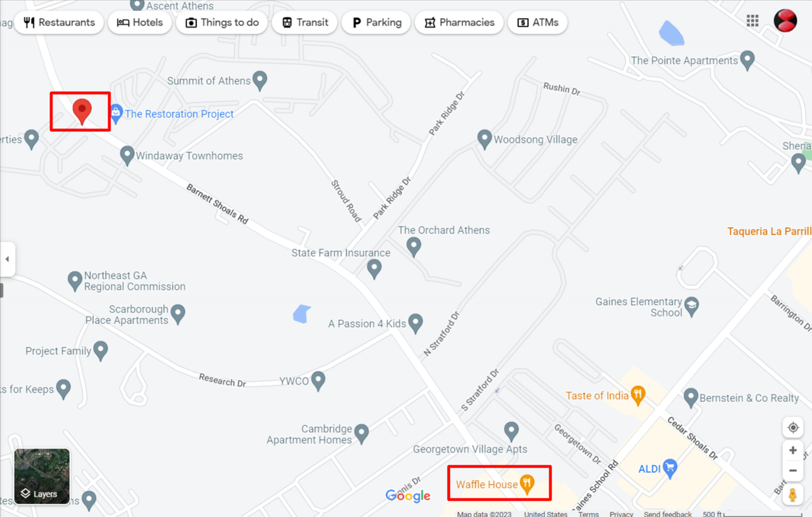812x517 pixels.
Task: Expand the collapsed side panel arrow
Action: (7, 259)
